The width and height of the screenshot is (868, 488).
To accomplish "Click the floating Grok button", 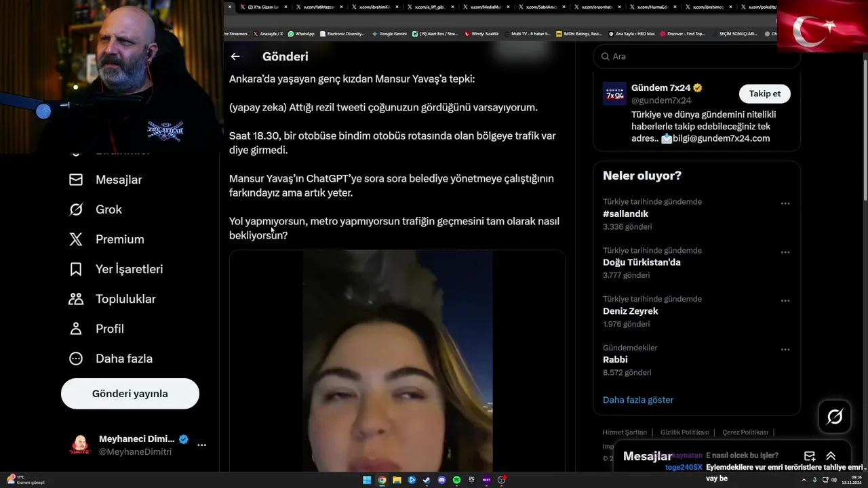I will pos(835,417).
